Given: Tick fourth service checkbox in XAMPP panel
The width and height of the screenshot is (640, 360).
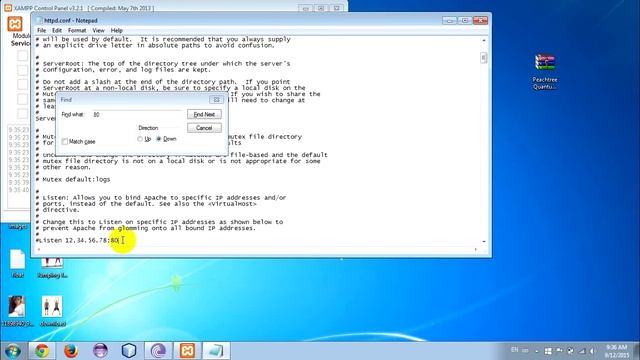Looking at the screenshot, I should (22, 99).
